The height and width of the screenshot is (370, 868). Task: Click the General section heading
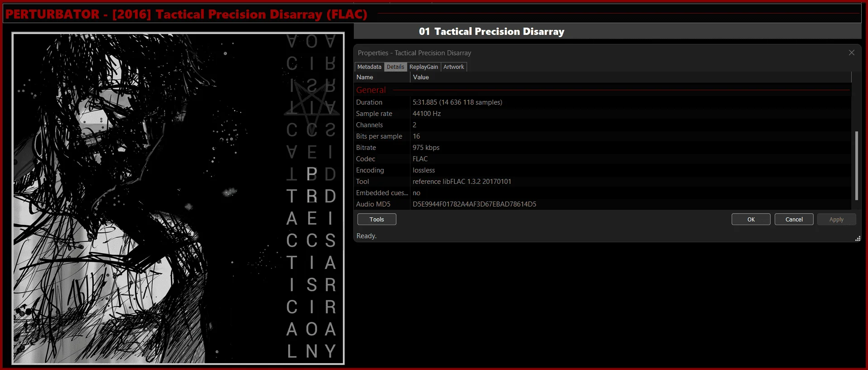click(371, 90)
